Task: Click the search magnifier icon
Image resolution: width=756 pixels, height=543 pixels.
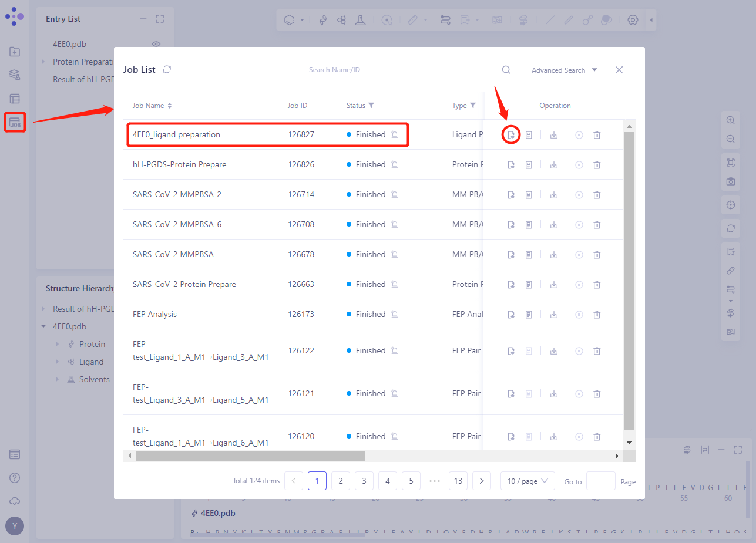Action: click(506, 70)
